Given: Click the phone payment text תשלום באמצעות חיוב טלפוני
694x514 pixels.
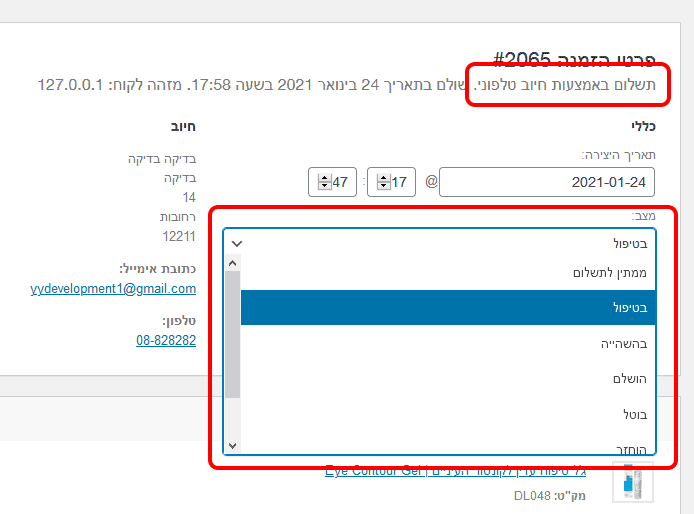Looking at the screenshot, I should pyautogui.click(x=564, y=85).
